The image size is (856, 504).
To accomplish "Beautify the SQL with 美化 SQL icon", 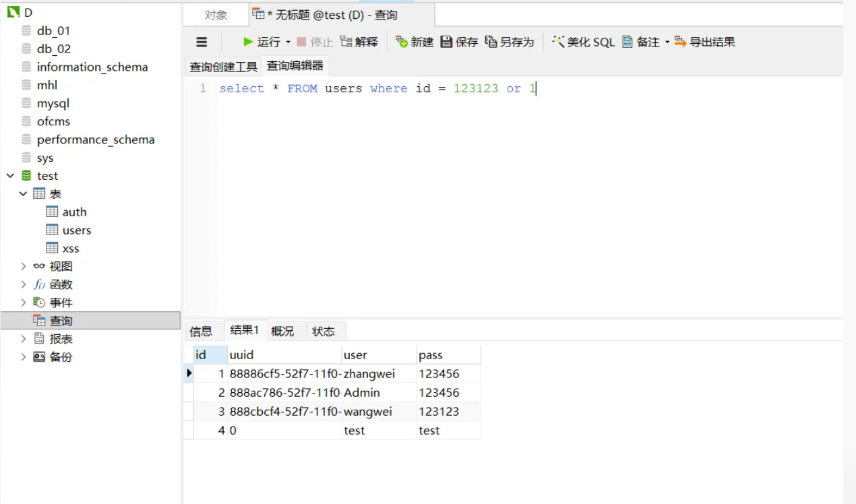I will 584,41.
